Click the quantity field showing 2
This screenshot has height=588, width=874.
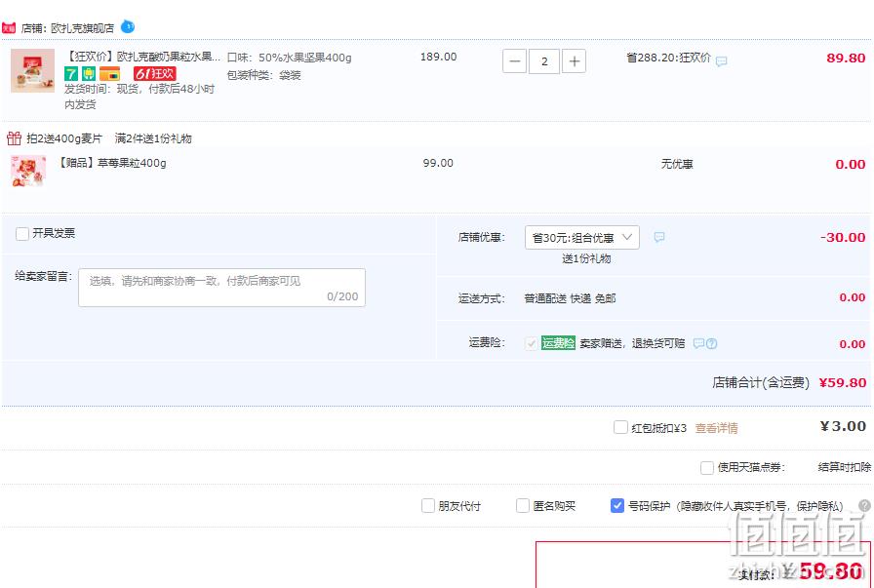point(544,61)
